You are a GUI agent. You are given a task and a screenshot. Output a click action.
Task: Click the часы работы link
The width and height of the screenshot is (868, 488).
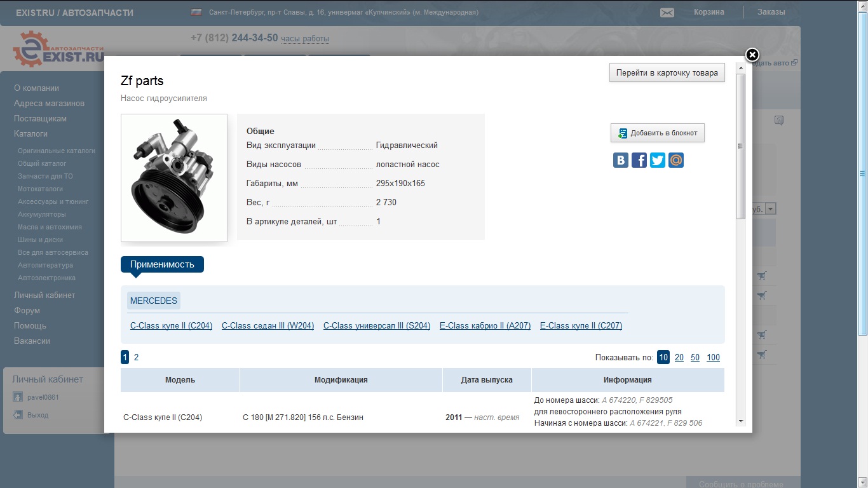tap(305, 39)
